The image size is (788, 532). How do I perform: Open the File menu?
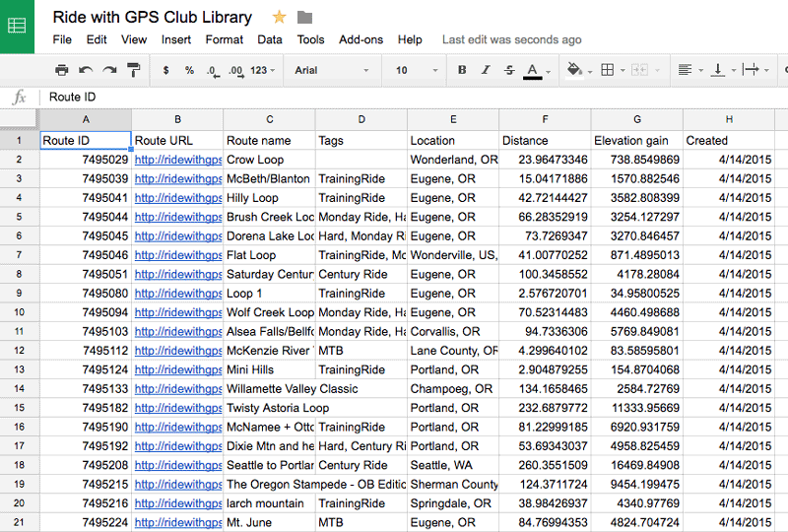click(x=62, y=39)
